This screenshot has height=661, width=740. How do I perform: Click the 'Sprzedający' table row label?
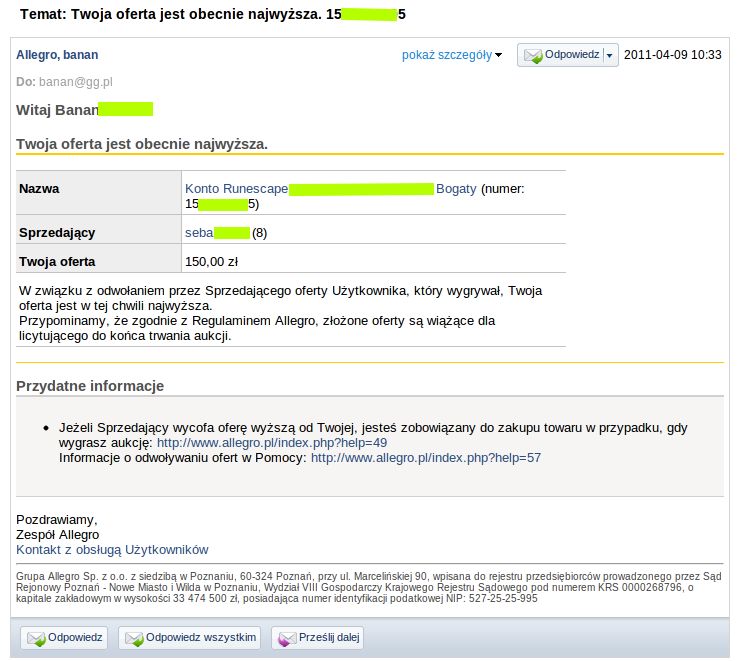tap(57, 233)
